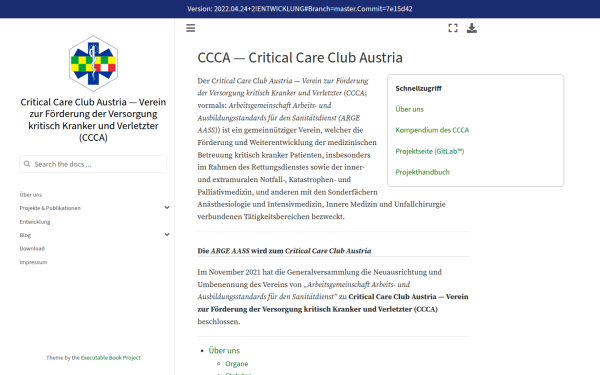Click the Schnellzugriff heading
Image resolution: width=600 pixels, height=375 pixels.
pyautogui.click(x=418, y=88)
